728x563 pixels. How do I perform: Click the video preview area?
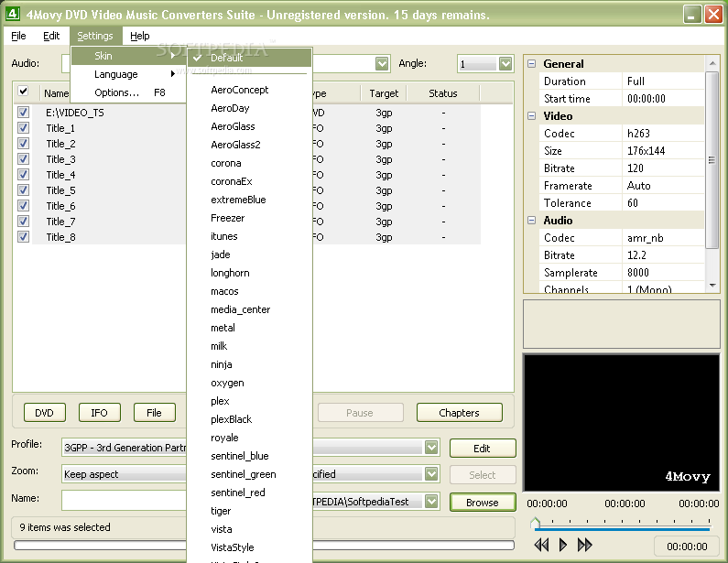coord(621,422)
